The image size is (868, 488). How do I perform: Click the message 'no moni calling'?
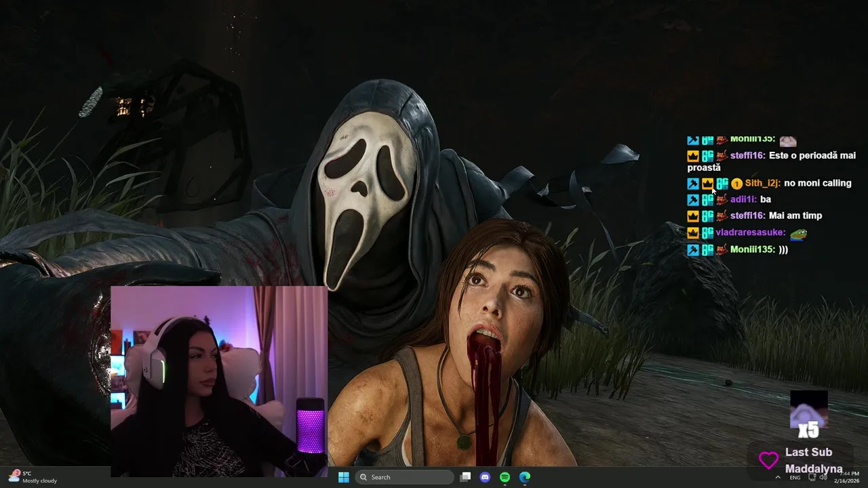click(x=817, y=183)
